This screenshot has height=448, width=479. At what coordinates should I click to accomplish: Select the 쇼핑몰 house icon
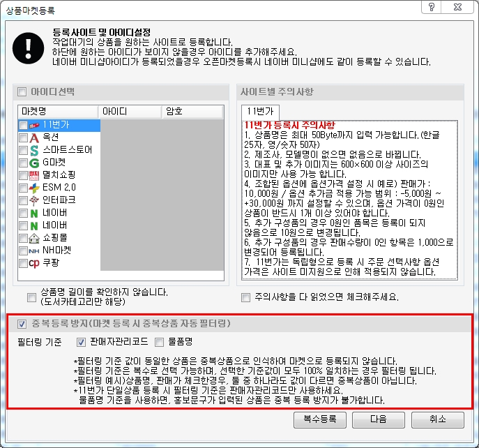point(35,238)
